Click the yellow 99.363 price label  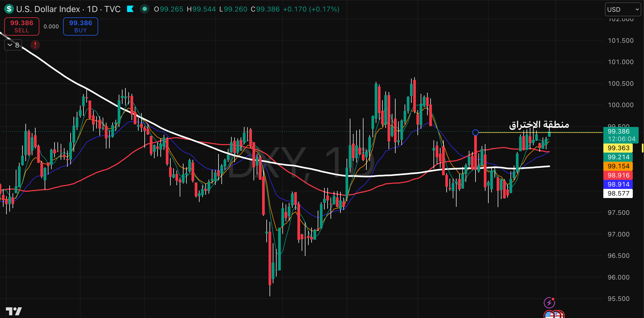(618, 148)
